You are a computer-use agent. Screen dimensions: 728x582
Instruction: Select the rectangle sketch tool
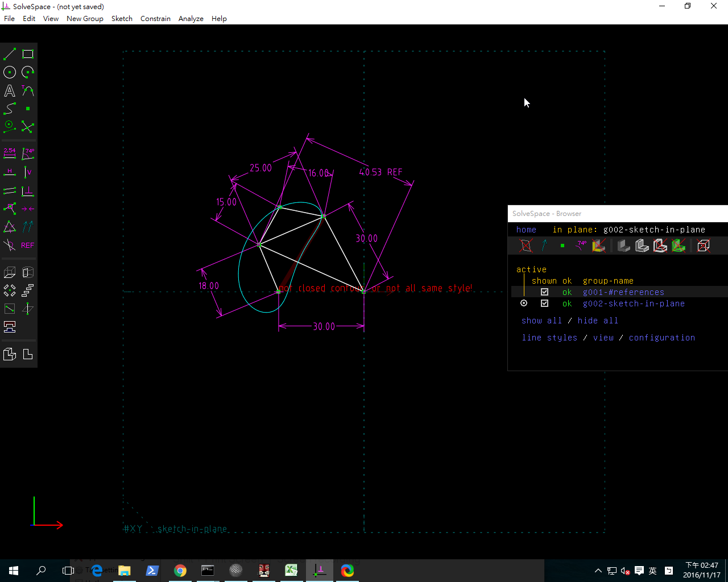[x=28, y=55]
